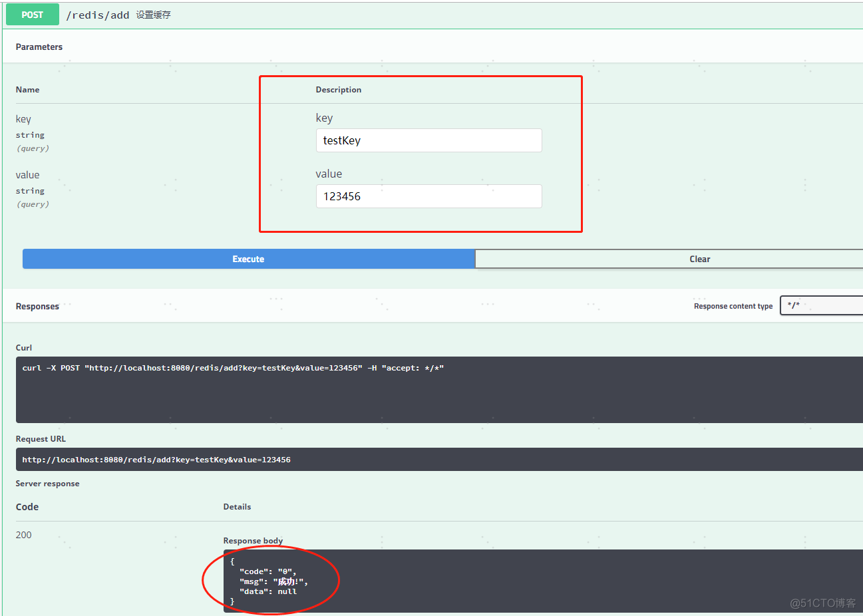Click the Responses section heading
Viewport: 863px width, 616px height.
[x=37, y=306]
